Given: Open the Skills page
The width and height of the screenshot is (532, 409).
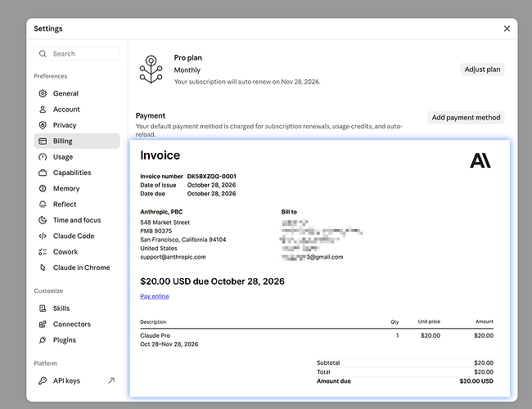Looking at the screenshot, I should (x=77, y=308).
